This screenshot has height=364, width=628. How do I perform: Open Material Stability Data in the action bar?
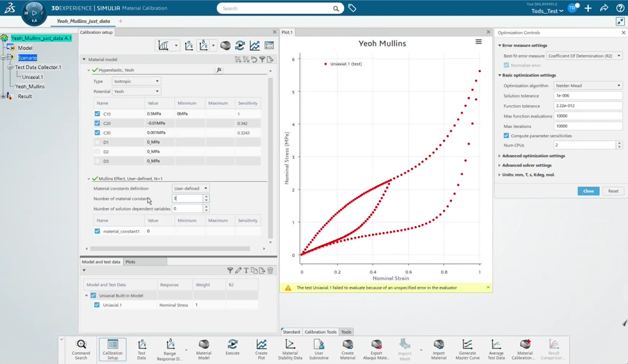pos(290,349)
